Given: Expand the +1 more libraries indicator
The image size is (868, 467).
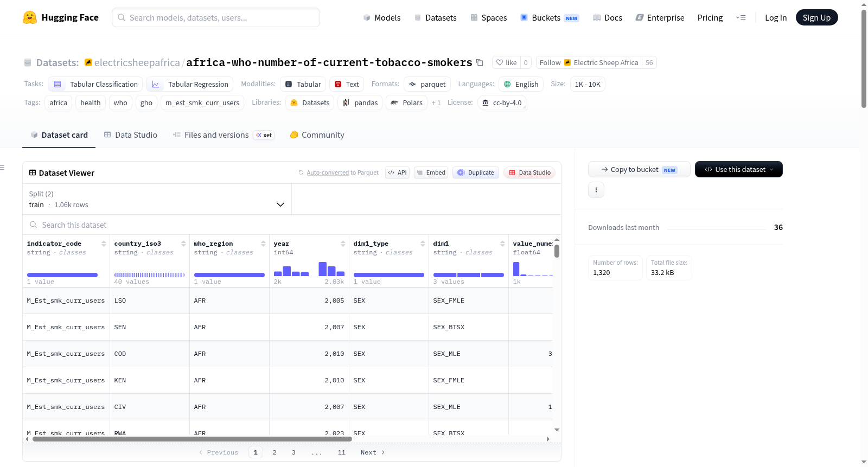Looking at the screenshot, I should [436, 103].
